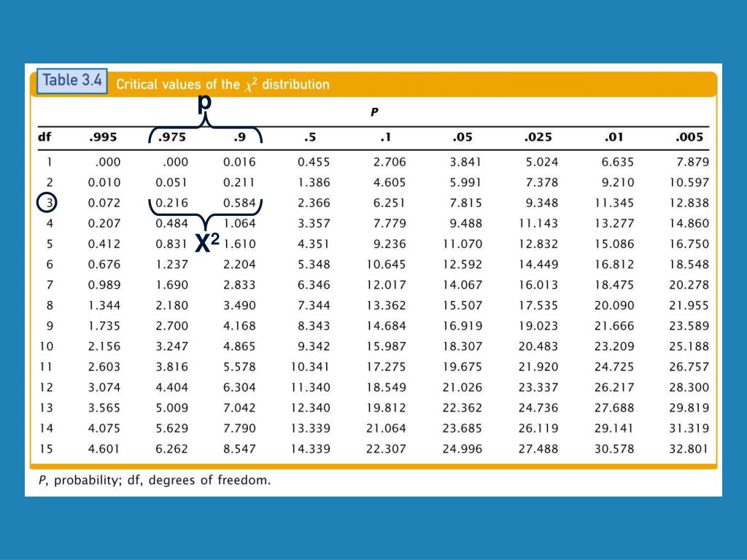Select the cell 14.860 in row 4

tap(689, 224)
